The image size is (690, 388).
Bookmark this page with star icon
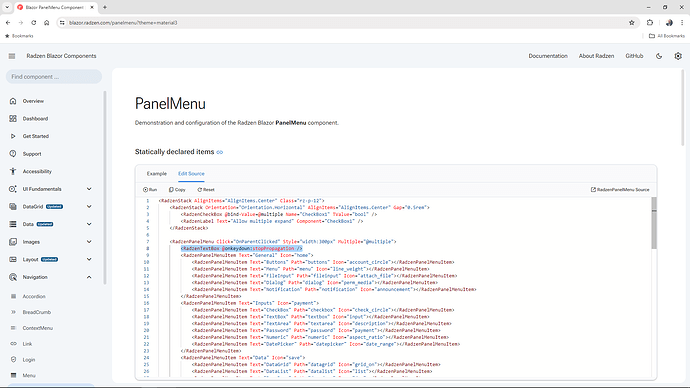click(631, 23)
